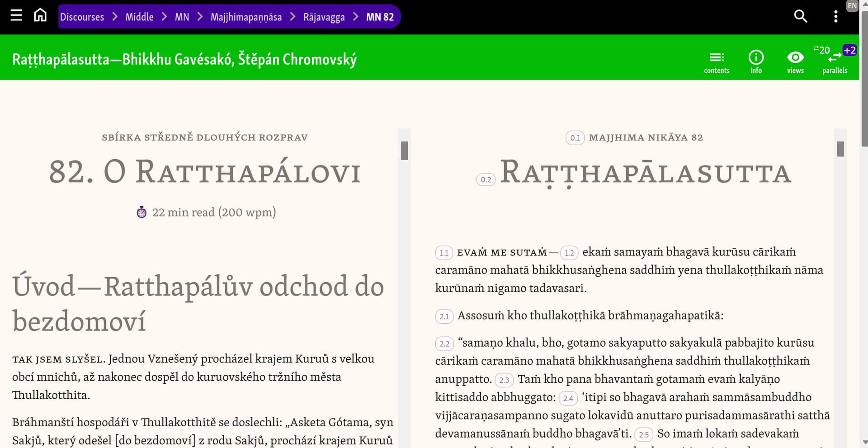Image resolution: width=868 pixels, height=448 pixels.
Task: Click the chevron after Discourses breadcrumb
Action: click(115, 17)
